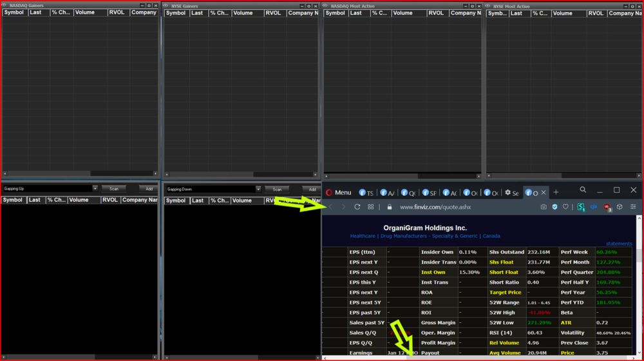Open the Easy Setup sliders icon
The width and height of the screenshot is (644, 361).
[x=633, y=207]
